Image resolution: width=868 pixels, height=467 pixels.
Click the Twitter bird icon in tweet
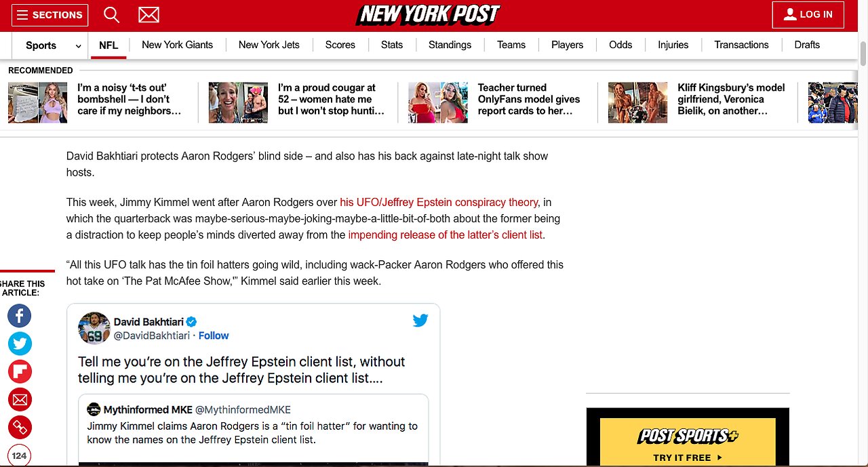pos(420,321)
